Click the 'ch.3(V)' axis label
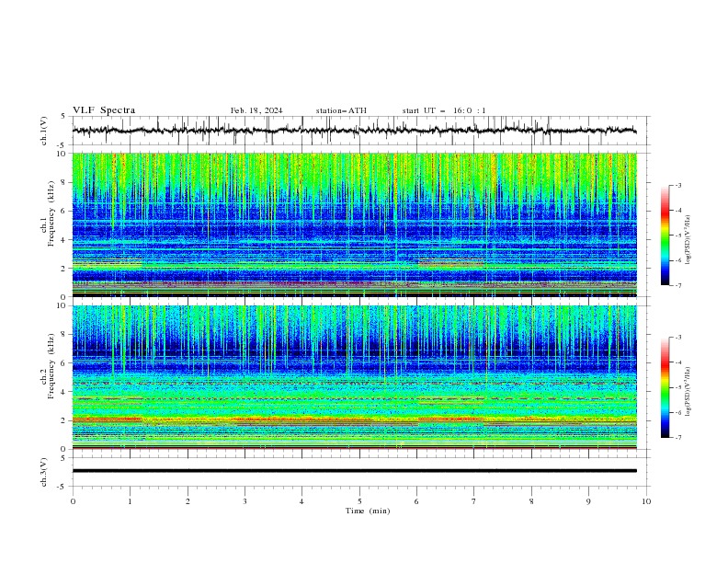 [44, 472]
